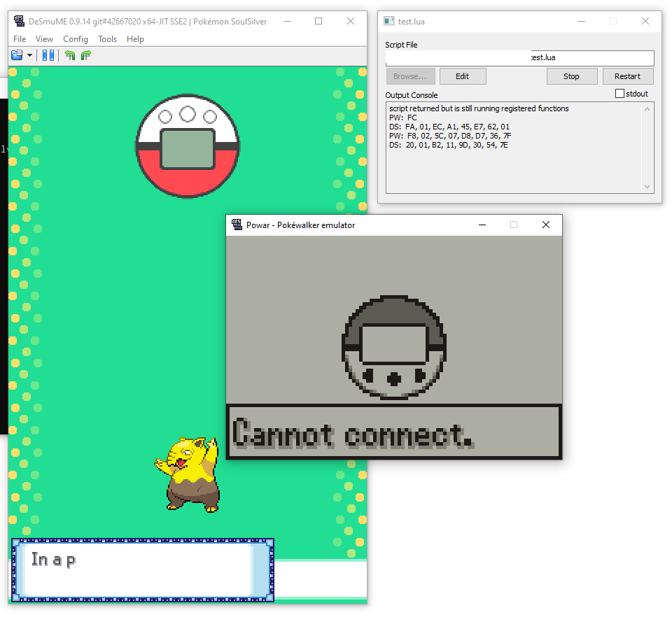Restart the Lua script

click(627, 76)
